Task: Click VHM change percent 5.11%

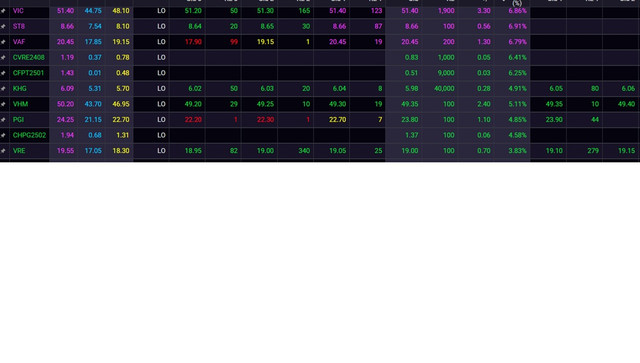Action: [x=518, y=104]
